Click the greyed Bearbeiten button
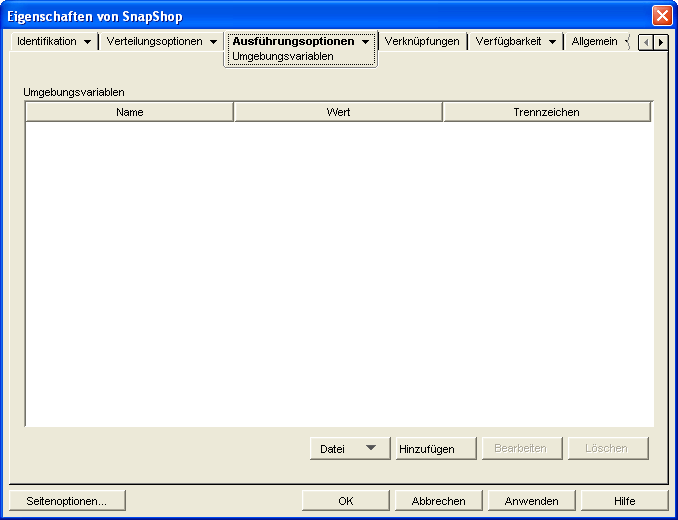The height and width of the screenshot is (520, 678). tap(522, 449)
